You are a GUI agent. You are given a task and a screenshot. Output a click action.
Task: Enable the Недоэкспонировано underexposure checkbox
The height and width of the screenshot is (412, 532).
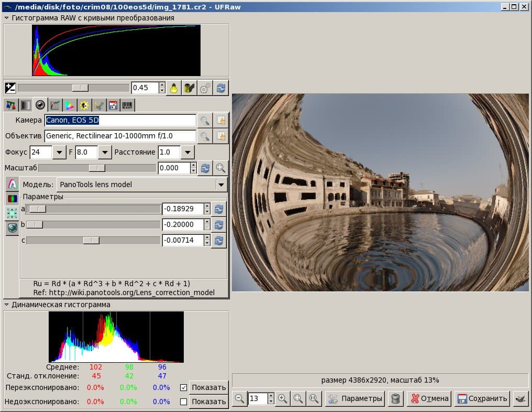click(183, 402)
